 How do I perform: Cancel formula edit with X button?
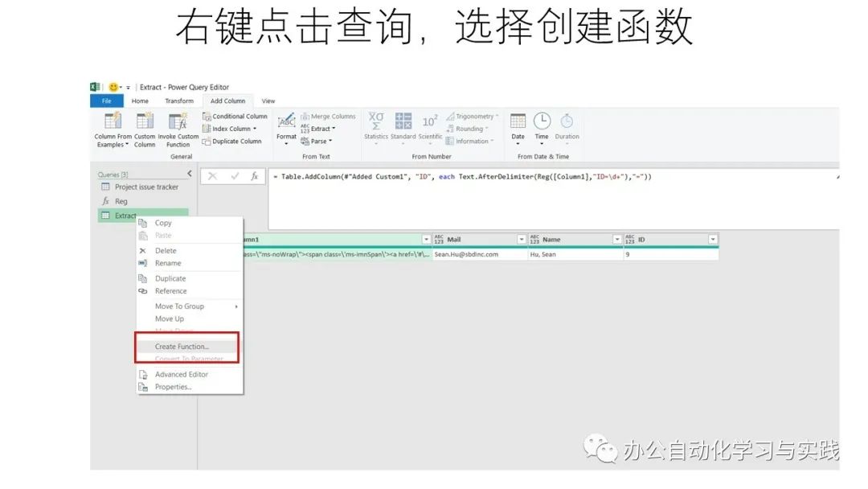coord(212,176)
